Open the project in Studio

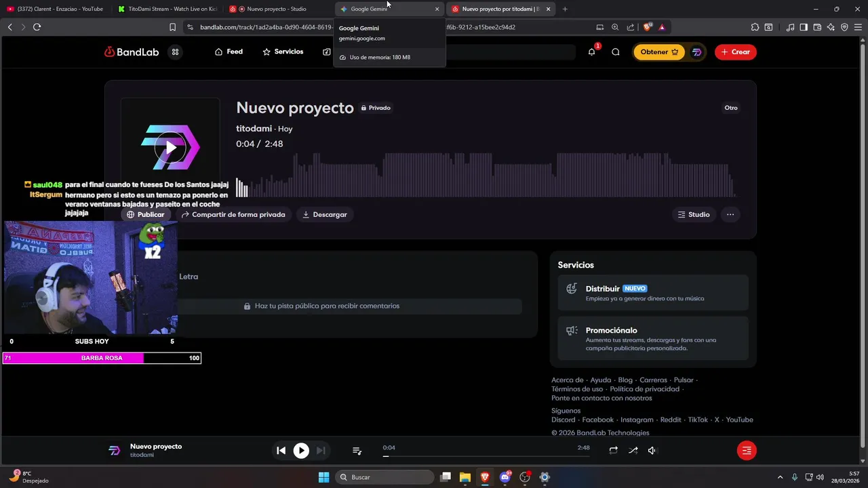(x=694, y=214)
